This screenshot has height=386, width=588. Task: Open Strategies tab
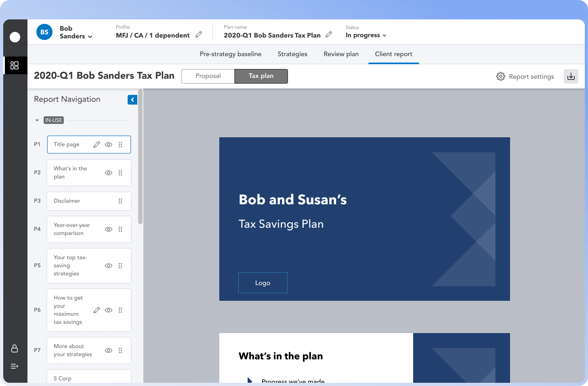292,54
